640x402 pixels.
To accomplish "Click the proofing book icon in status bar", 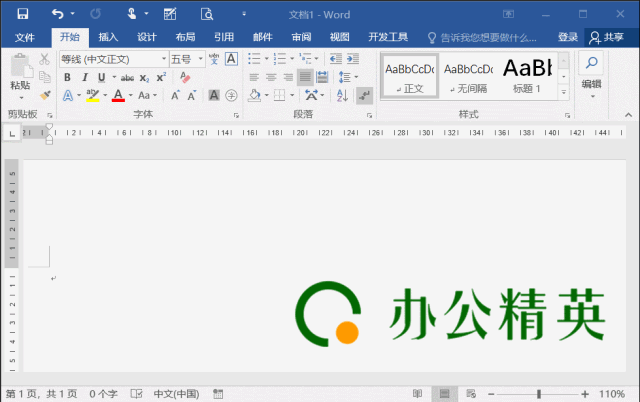I will click(x=136, y=394).
